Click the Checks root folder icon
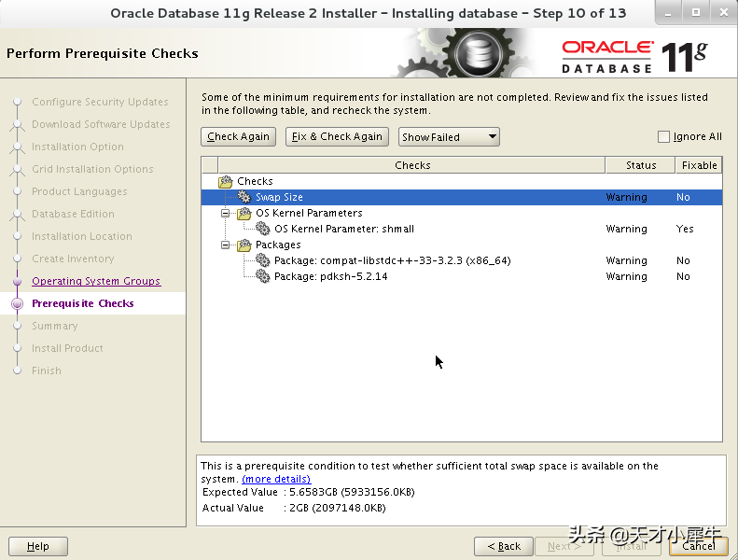Image resolution: width=738 pixels, height=560 pixels. click(226, 181)
